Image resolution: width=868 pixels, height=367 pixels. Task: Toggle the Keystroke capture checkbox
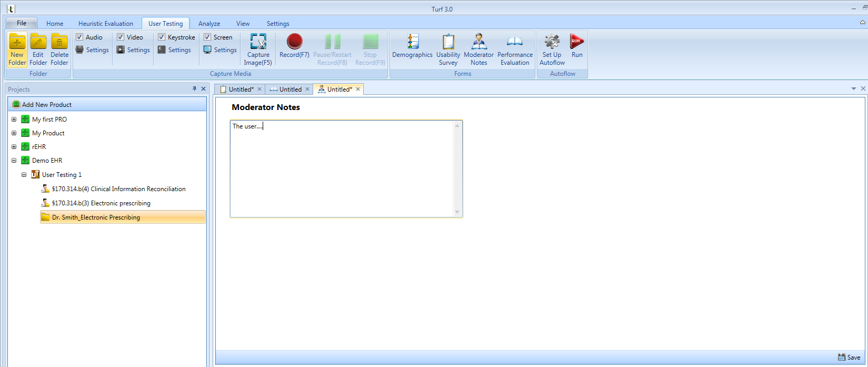[x=162, y=37]
